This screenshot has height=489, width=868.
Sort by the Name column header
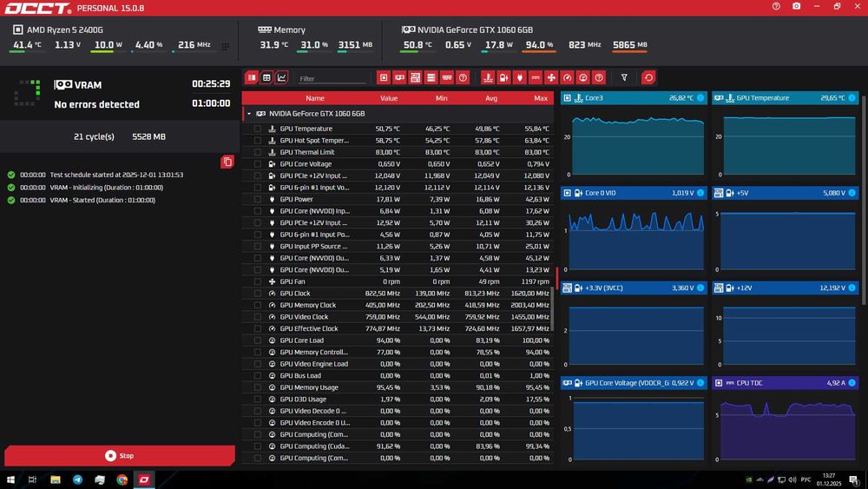(x=314, y=98)
